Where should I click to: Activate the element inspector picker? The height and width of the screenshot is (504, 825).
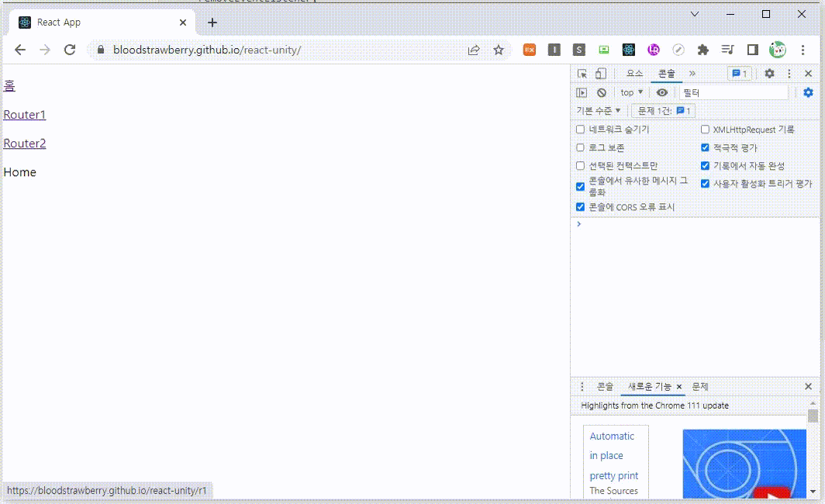click(582, 74)
